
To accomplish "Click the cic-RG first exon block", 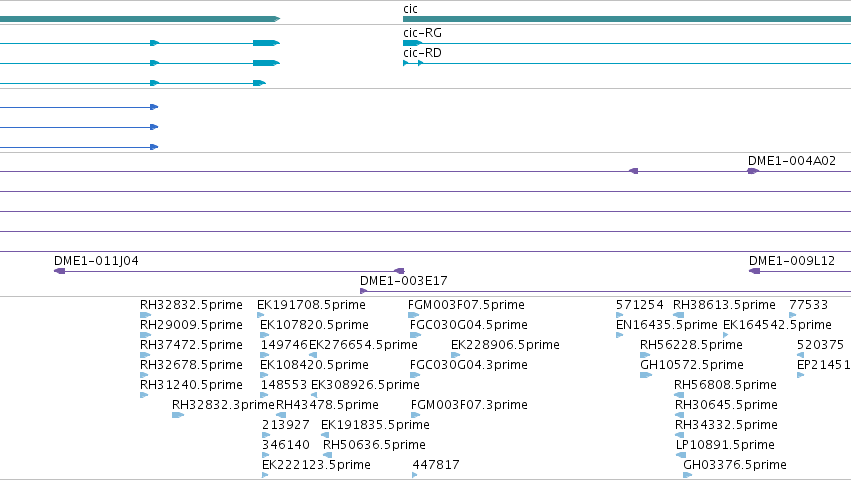I will pyautogui.click(x=412, y=43).
